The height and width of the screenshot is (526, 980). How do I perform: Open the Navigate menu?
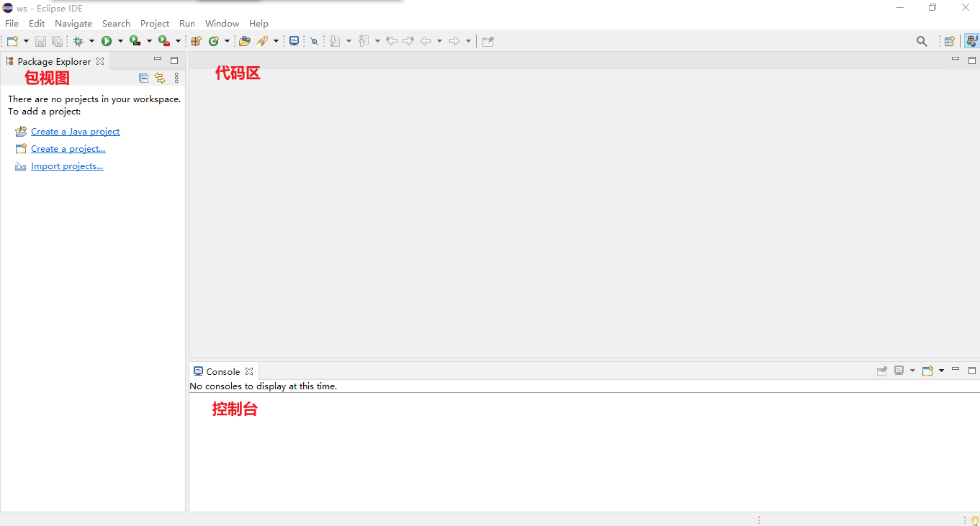point(73,23)
